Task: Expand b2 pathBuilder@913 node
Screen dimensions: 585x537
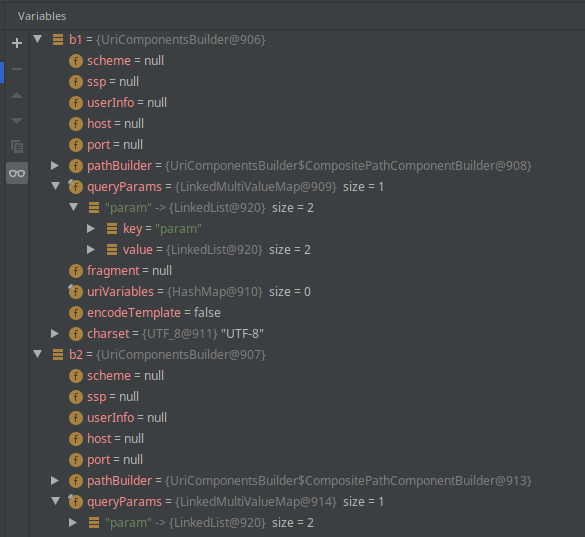Action: (55, 480)
